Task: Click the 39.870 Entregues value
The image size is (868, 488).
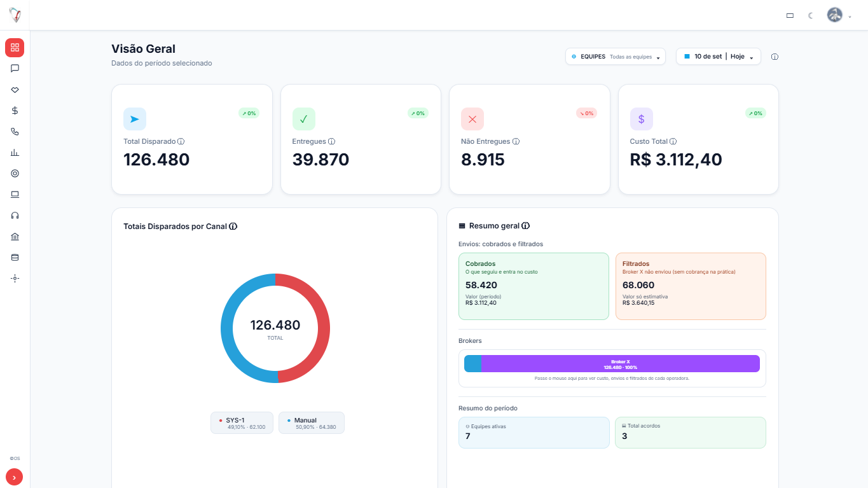Action: [x=321, y=160]
